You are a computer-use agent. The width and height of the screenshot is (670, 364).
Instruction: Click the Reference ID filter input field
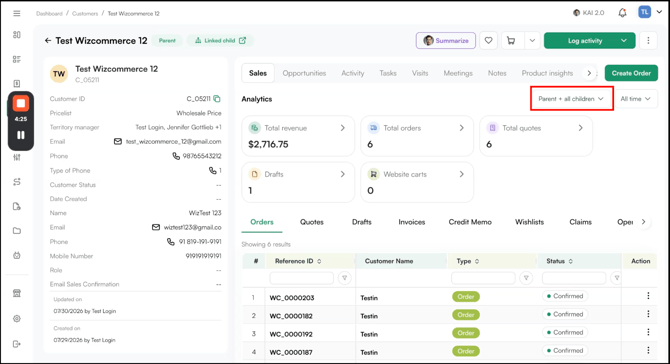tap(301, 278)
